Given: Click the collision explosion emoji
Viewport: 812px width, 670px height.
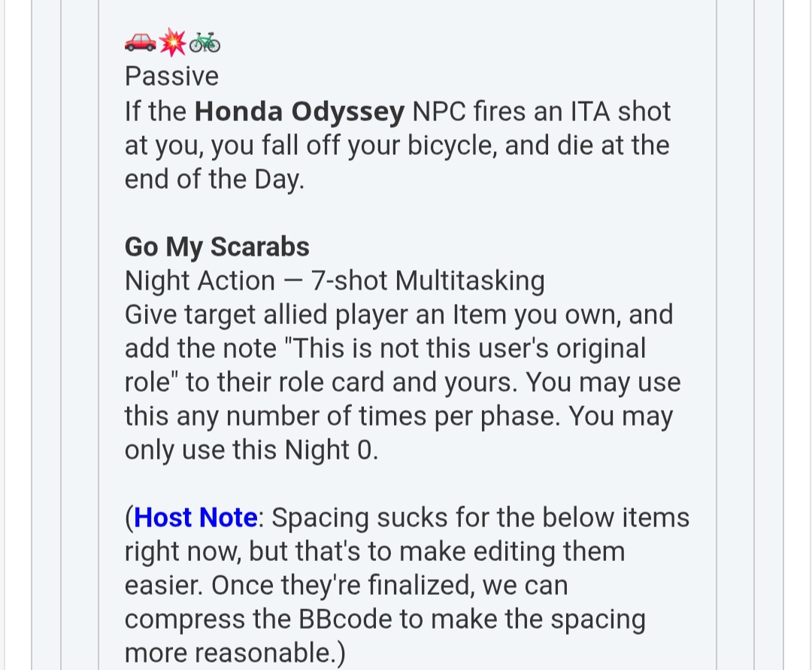Looking at the screenshot, I should pos(173,44).
